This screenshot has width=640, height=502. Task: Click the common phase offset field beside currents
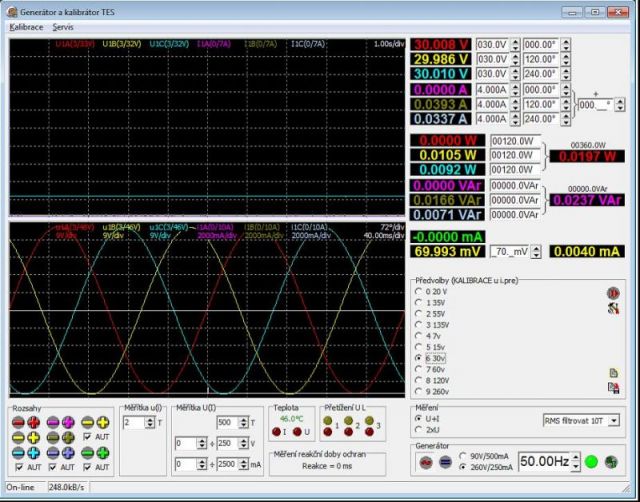596,105
